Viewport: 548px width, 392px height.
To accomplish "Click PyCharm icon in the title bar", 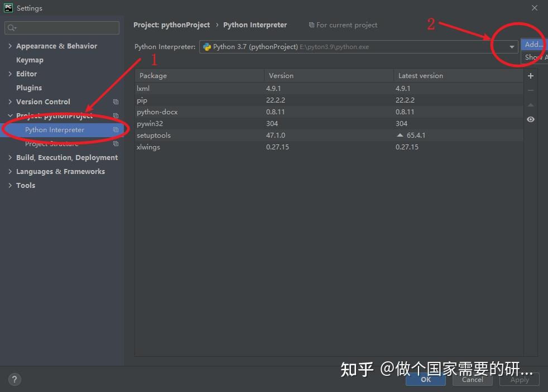I will coord(8,8).
